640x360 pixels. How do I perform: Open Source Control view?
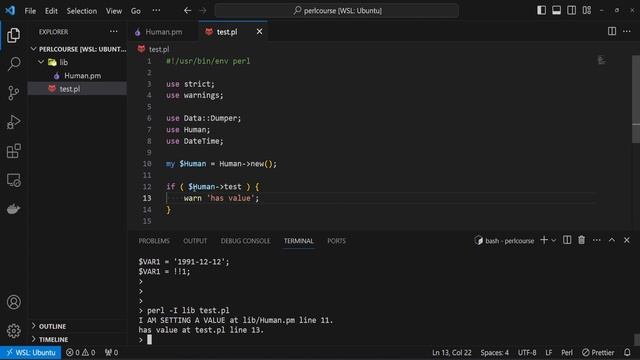[x=13, y=93]
